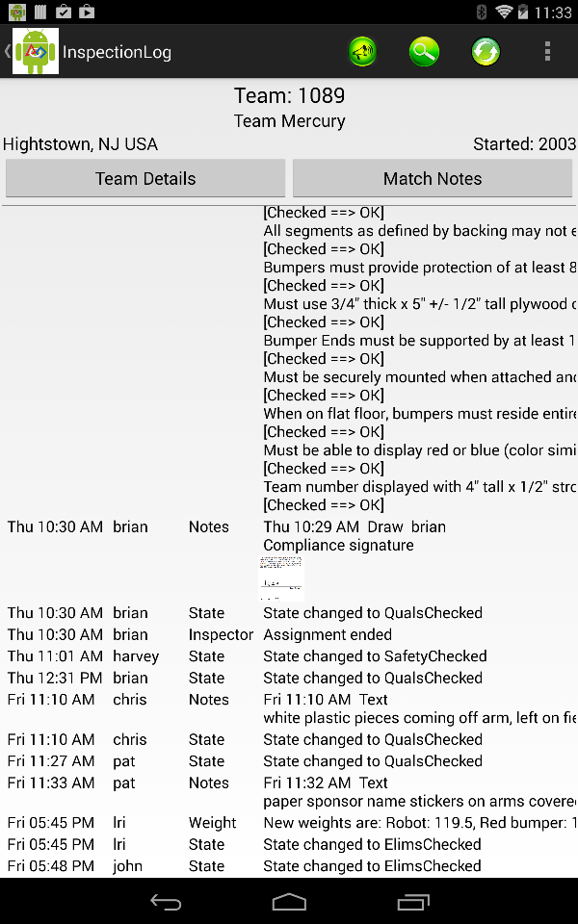Tap the green megaphone announce icon
This screenshot has width=578, height=924.
tap(362, 52)
